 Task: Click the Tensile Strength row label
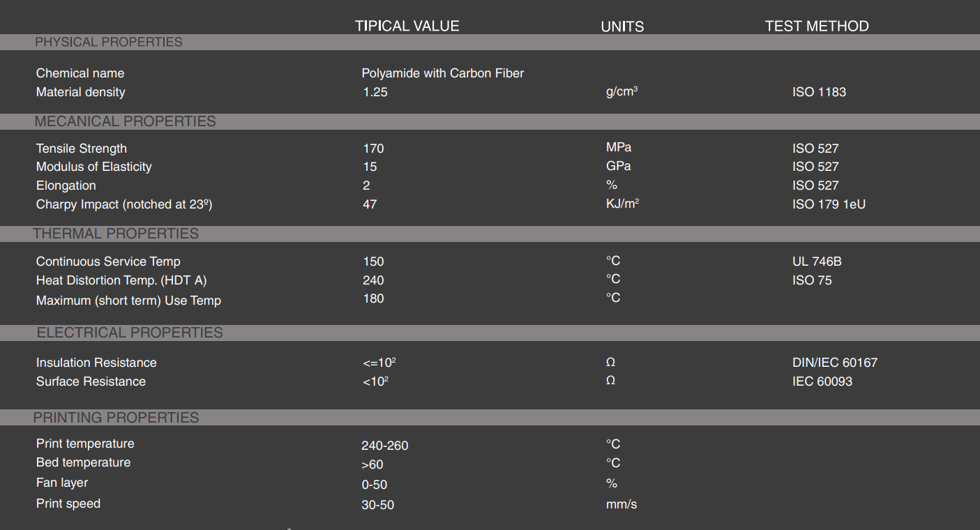(x=82, y=149)
